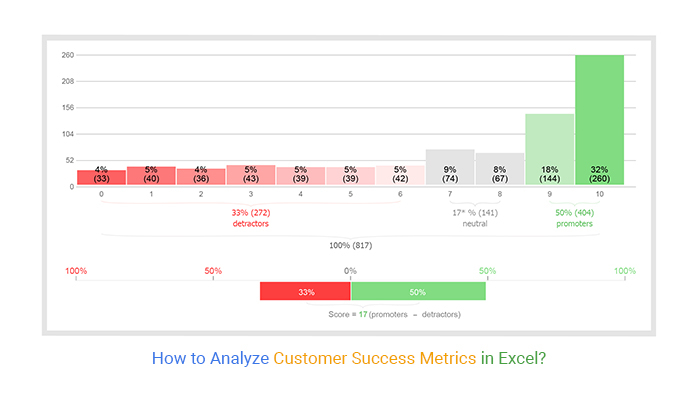Click the score 4 bar (39)

(x=300, y=176)
